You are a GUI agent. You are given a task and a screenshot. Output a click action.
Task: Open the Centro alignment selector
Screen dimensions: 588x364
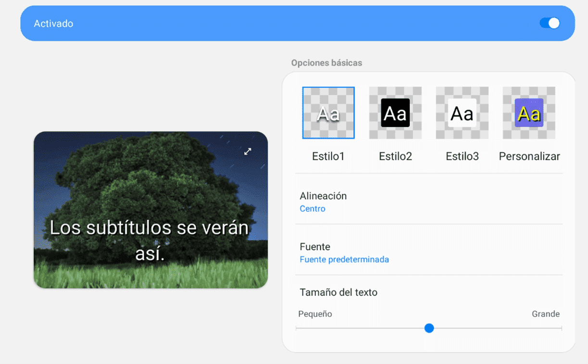coord(313,209)
